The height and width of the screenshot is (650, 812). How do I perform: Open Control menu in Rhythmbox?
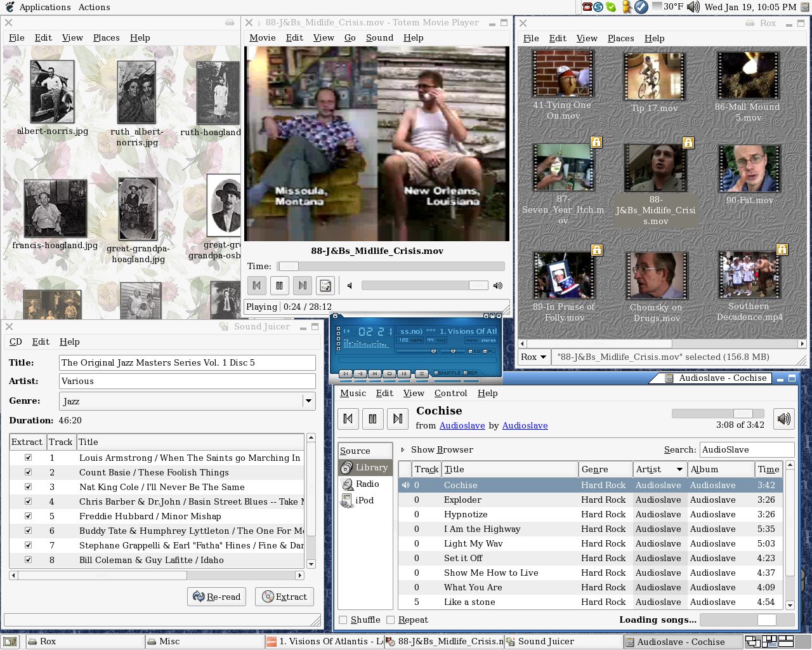pyautogui.click(x=450, y=394)
